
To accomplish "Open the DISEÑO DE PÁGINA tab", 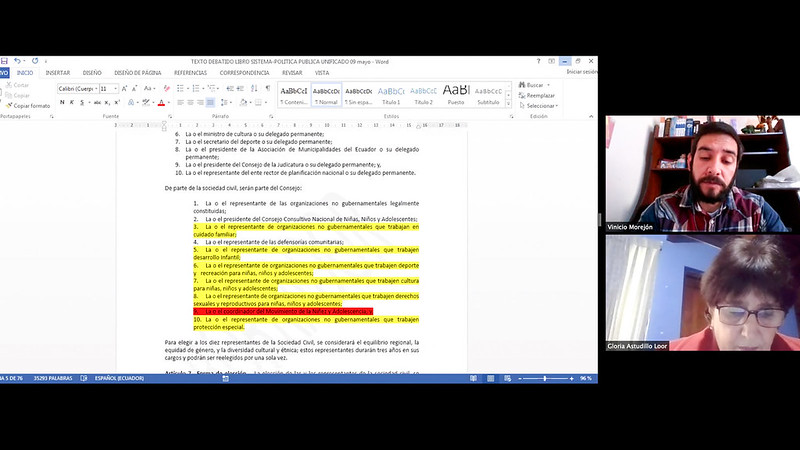I will 138,73.
